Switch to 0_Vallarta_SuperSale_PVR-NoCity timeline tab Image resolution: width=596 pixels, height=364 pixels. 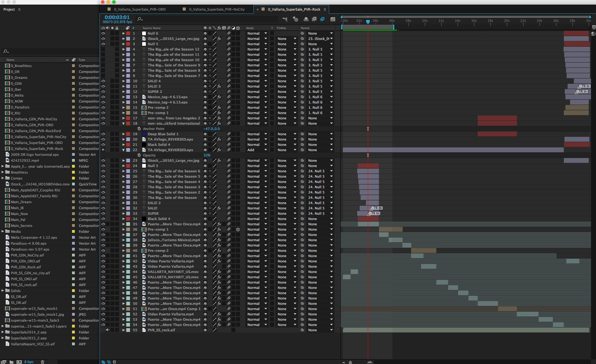(217, 9)
